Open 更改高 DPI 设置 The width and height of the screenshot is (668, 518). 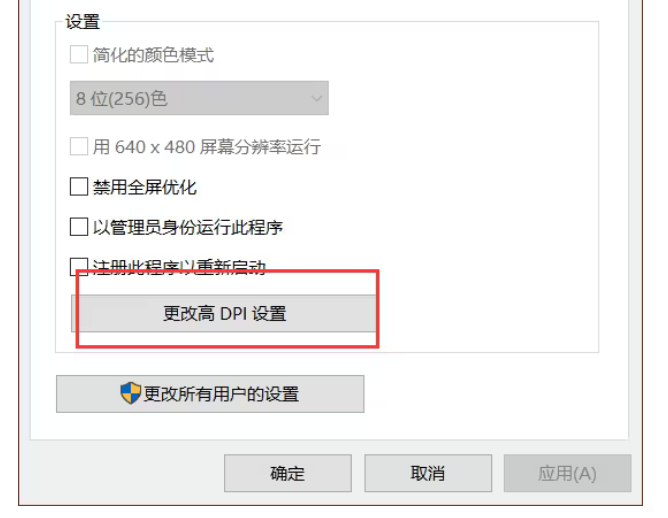[224, 314]
